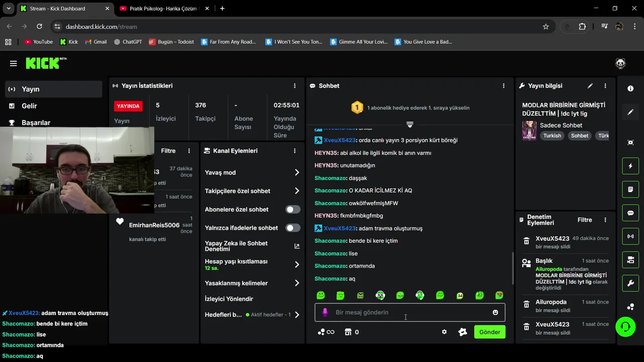Click the Bir mesaj gönderin input field
Viewport: 644px width, 362px height.
pos(410,312)
